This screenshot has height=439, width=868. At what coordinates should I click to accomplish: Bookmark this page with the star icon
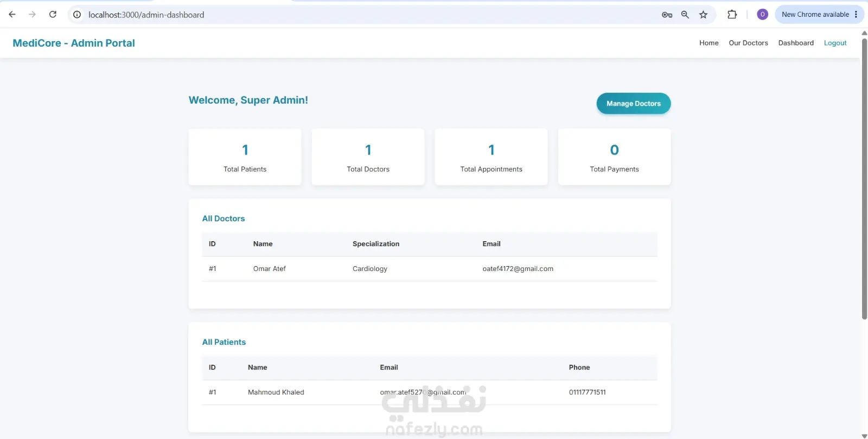tap(703, 15)
